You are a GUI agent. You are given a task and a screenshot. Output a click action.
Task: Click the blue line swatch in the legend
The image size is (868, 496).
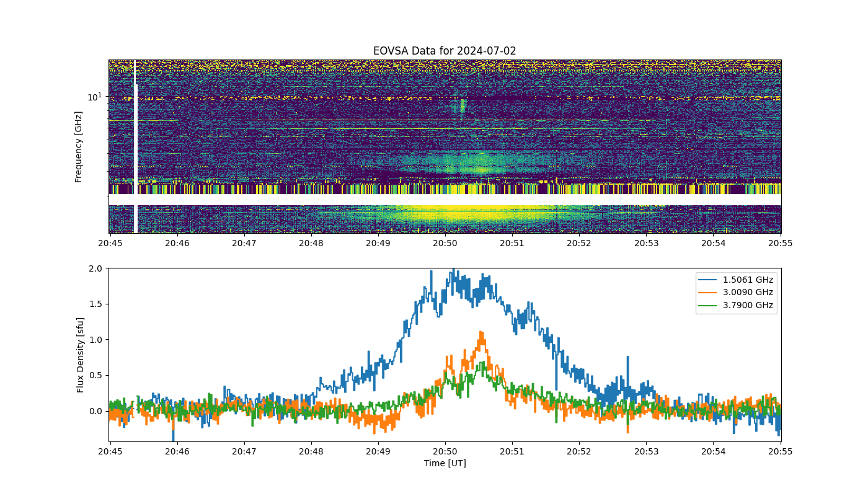pos(707,280)
